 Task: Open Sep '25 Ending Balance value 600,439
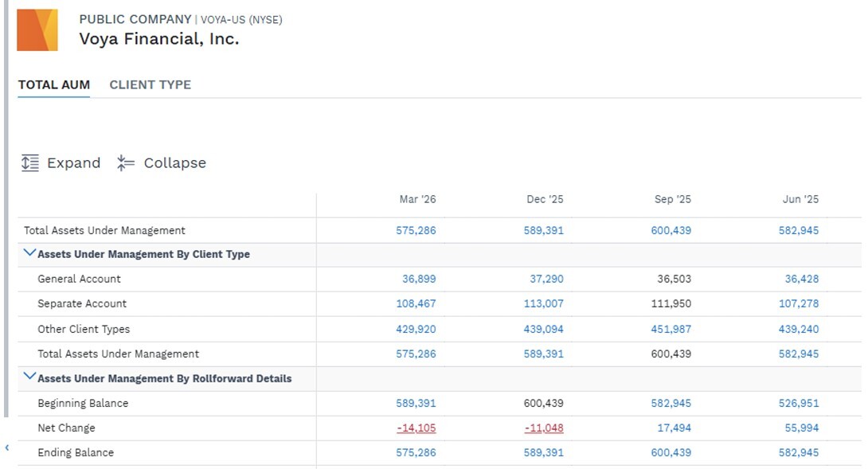click(x=671, y=452)
